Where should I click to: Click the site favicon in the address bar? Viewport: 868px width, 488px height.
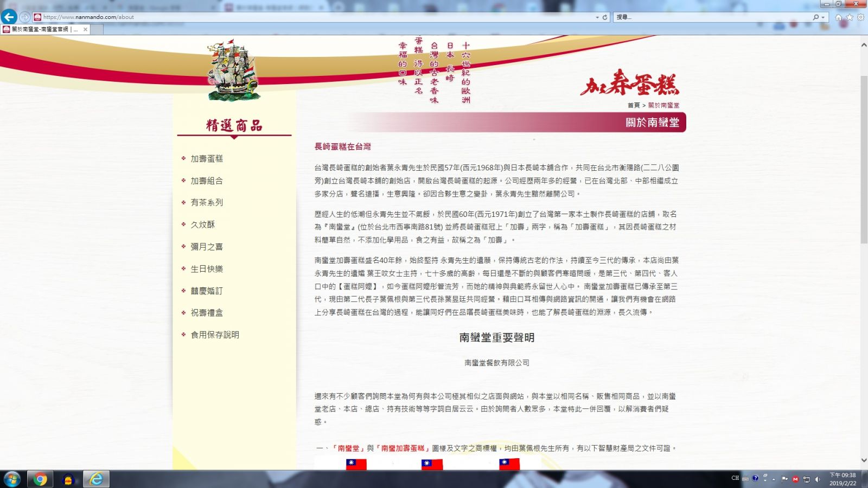(x=37, y=17)
